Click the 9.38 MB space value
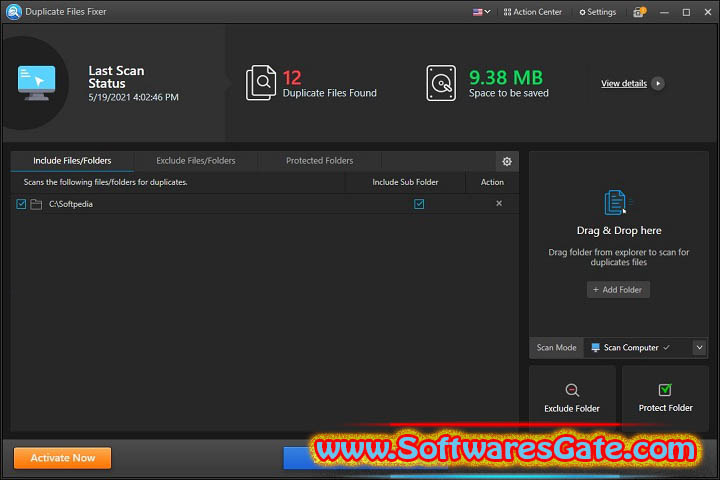720x480 pixels. (506, 78)
